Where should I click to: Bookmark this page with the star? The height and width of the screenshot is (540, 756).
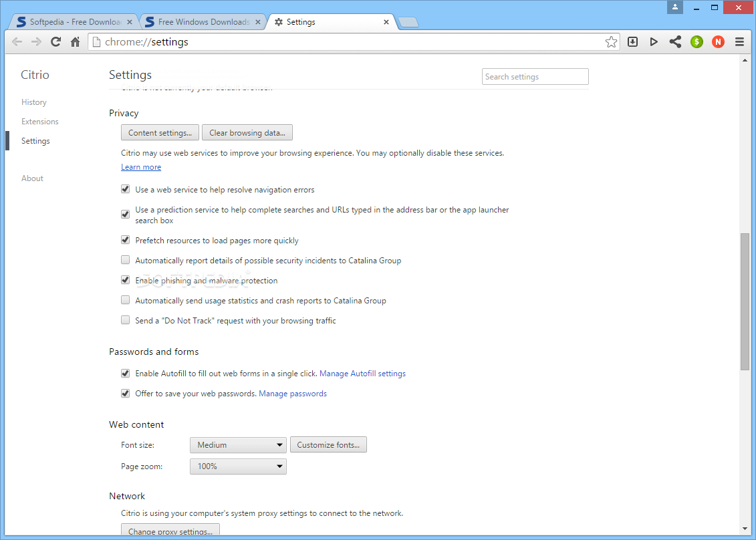click(x=611, y=42)
